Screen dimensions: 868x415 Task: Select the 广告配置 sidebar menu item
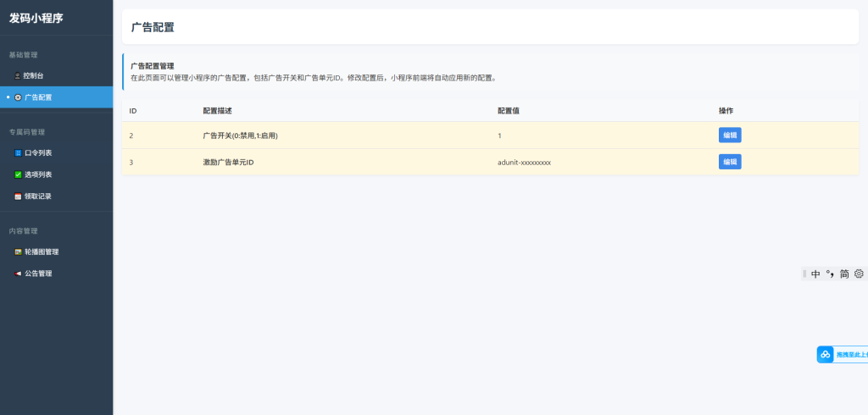[x=38, y=97]
